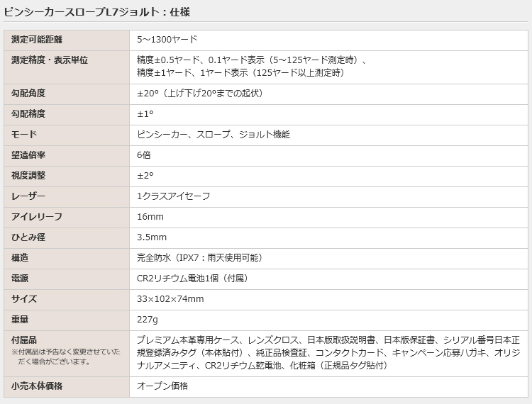Select the ひとみ径 label cell
The height and width of the screenshot is (404, 532).
pos(67,238)
